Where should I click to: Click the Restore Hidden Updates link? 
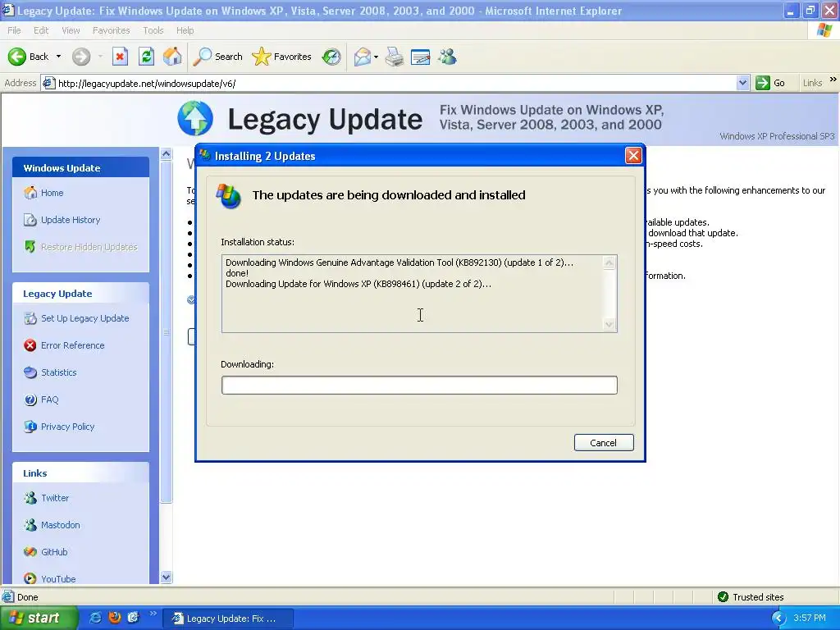tap(89, 247)
